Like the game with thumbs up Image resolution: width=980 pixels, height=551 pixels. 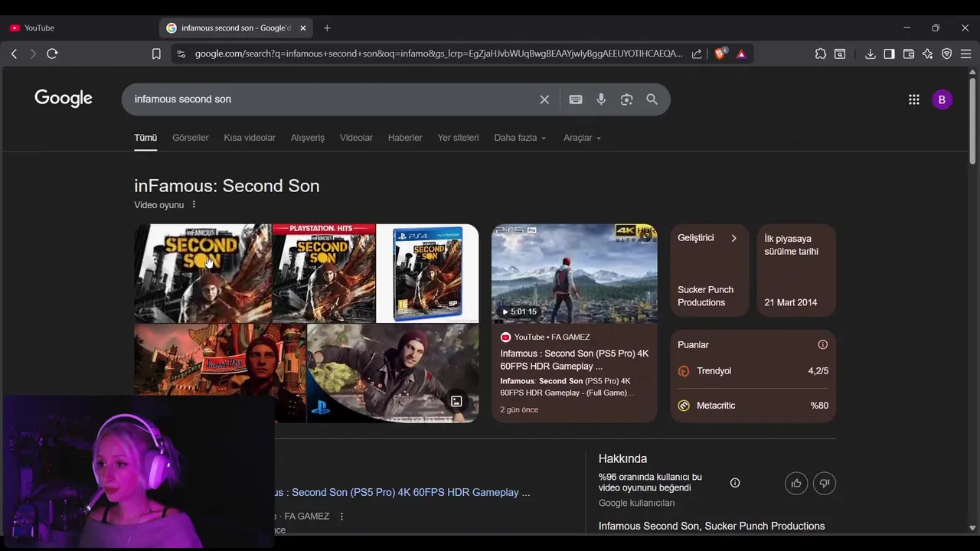796,483
